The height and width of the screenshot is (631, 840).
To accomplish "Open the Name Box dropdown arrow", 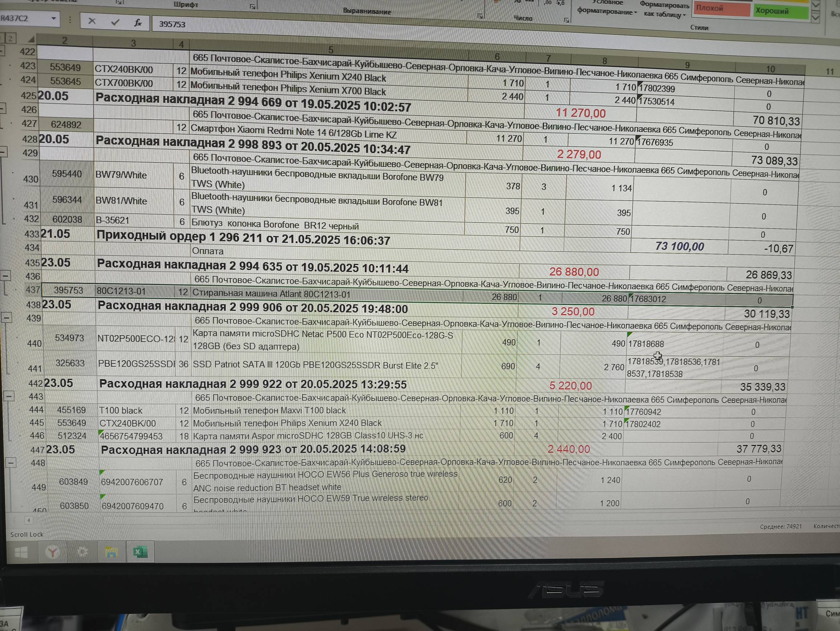I will coord(53,18).
